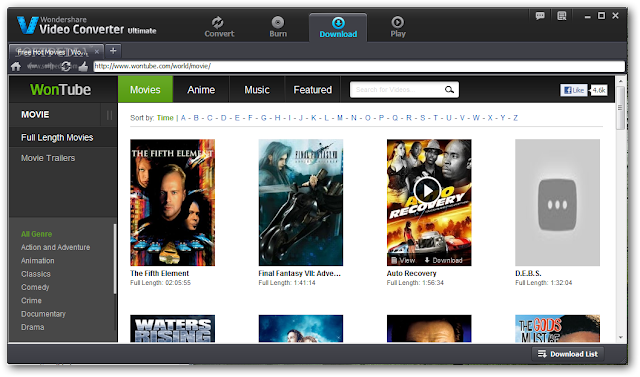Open the Featured tab
This screenshot has width=640, height=377.
(x=313, y=90)
